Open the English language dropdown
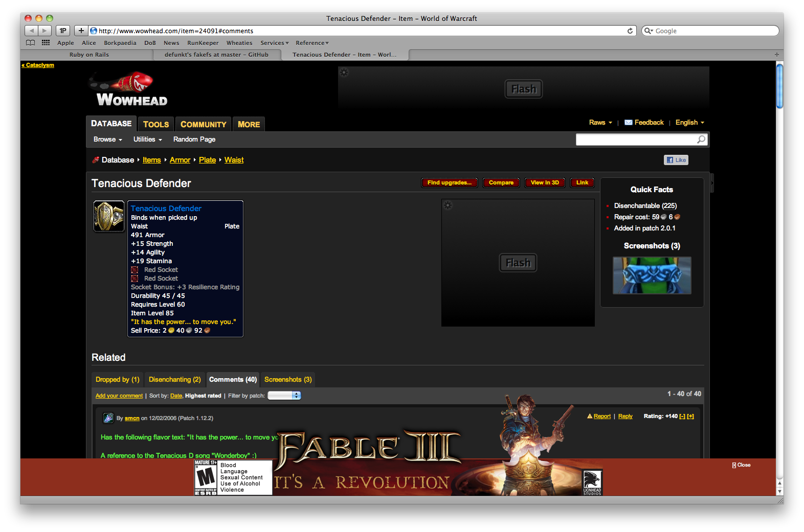The height and width of the screenshot is (532, 804). [x=690, y=123]
